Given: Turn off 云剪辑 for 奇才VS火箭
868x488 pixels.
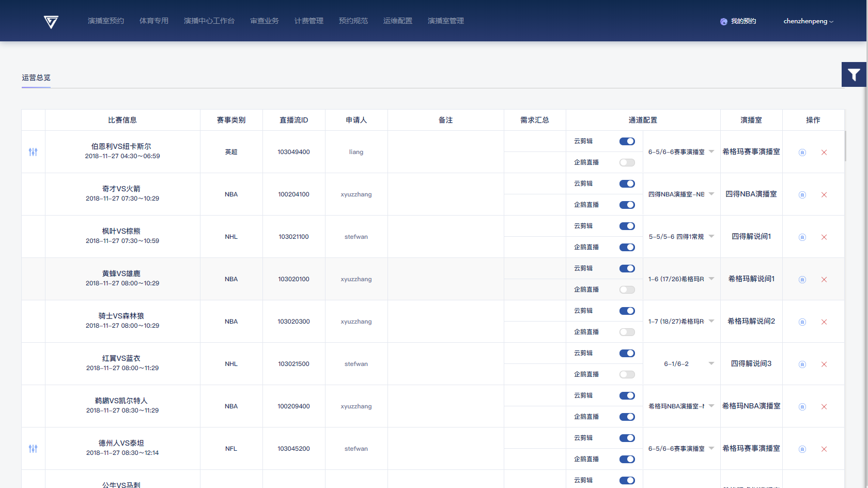Looking at the screenshot, I should (627, 184).
